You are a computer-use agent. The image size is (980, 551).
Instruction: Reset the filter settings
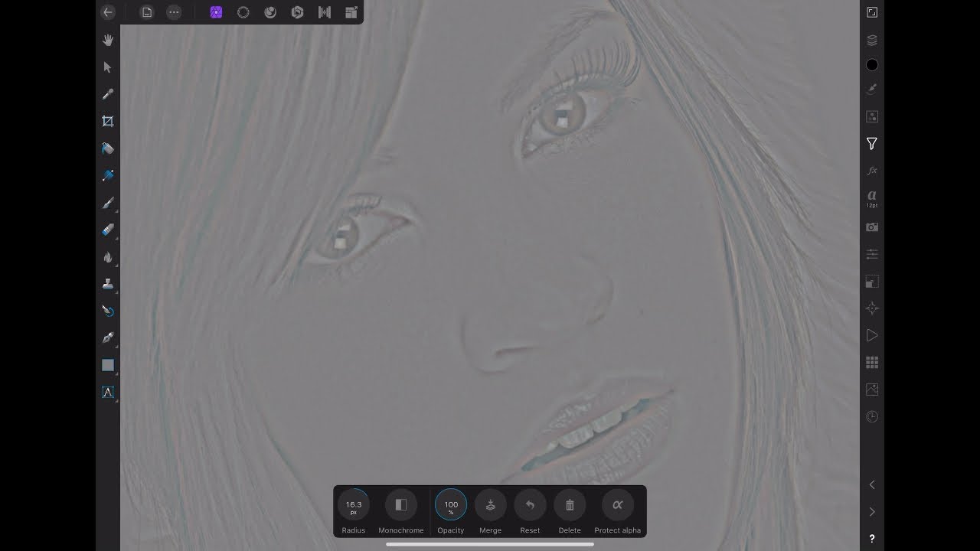coord(530,505)
